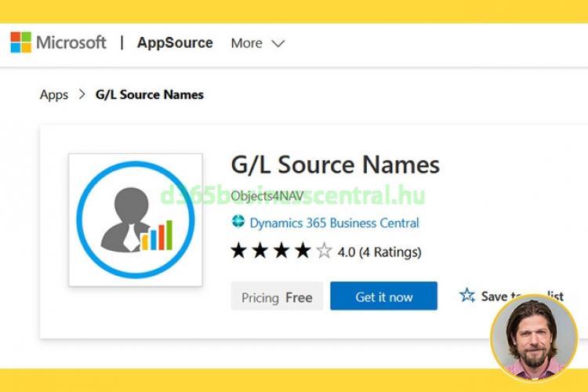Click the star icon beside Save

pyautogui.click(x=467, y=296)
